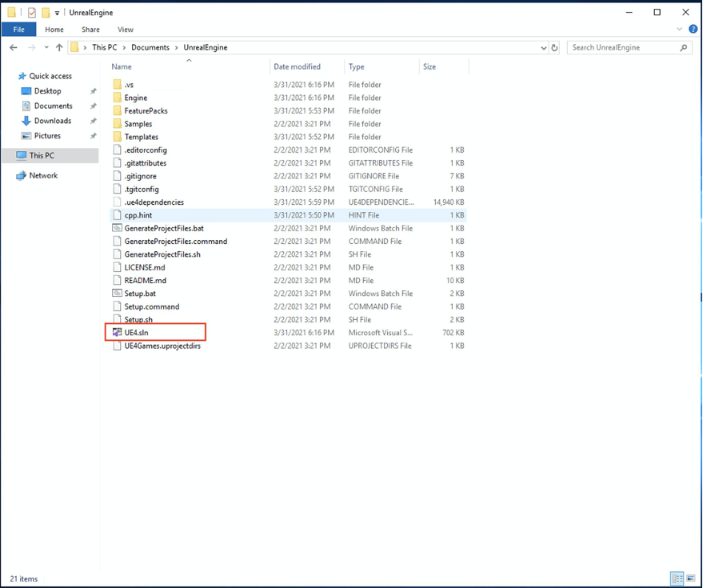Switch to the View ribbon tab
703x588 pixels.
[x=125, y=29]
